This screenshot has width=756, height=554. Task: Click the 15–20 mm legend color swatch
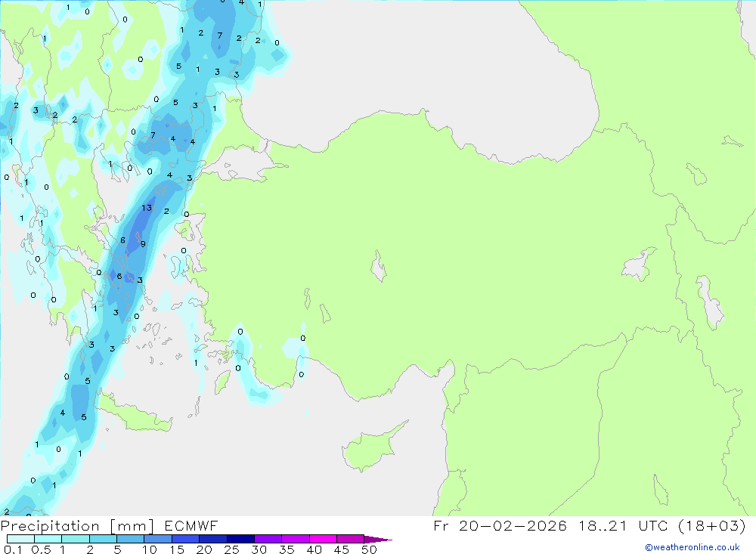(186, 539)
